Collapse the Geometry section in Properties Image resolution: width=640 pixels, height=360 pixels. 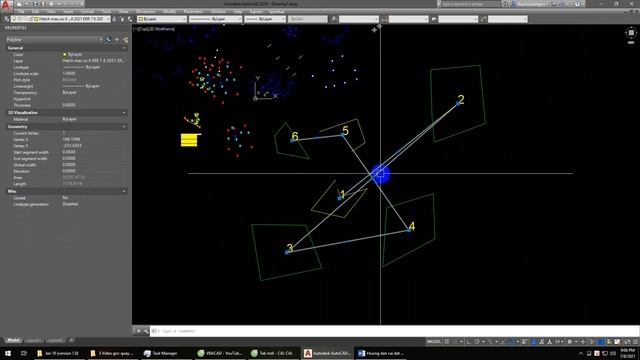point(124,127)
